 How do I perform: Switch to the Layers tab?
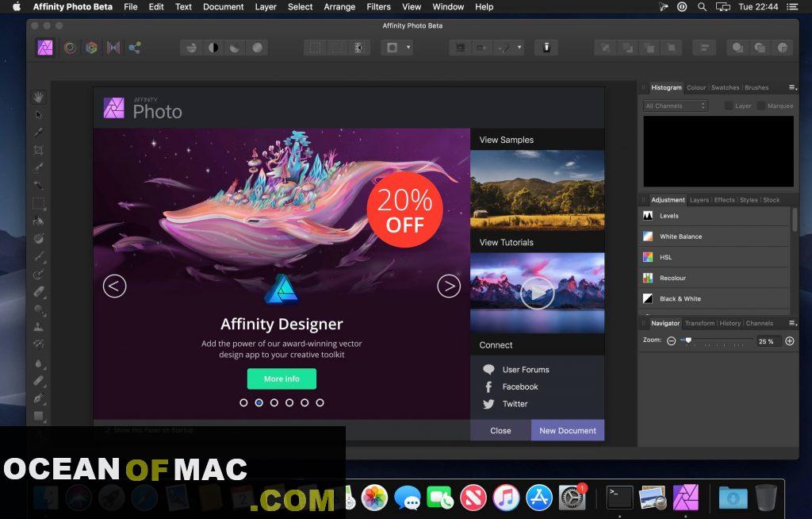point(699,200)
